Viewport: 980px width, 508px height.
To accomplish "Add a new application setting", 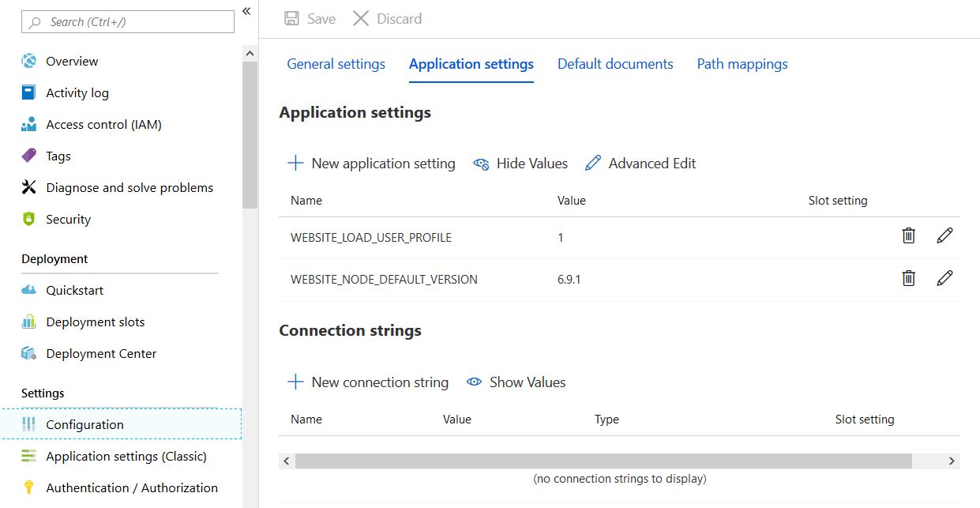I will coord(371,163).
